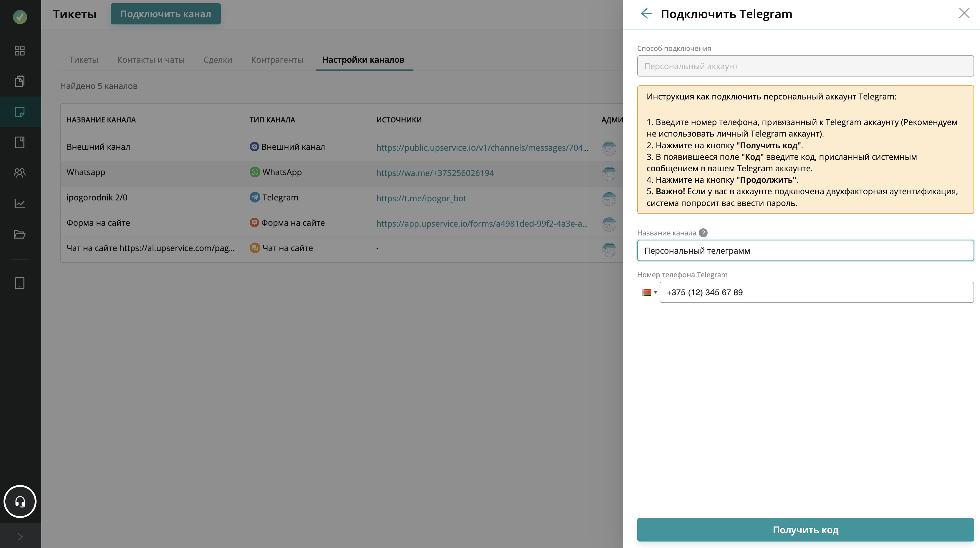Click the Форма на сайте type icon

[254, 222]
